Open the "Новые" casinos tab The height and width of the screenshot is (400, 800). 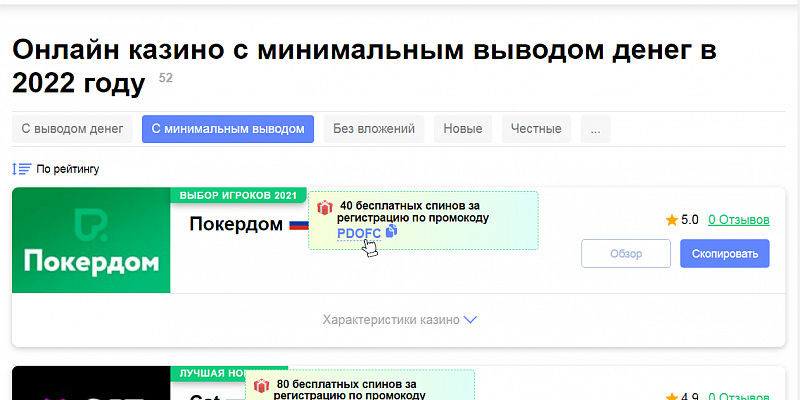(x=463, y=129)
